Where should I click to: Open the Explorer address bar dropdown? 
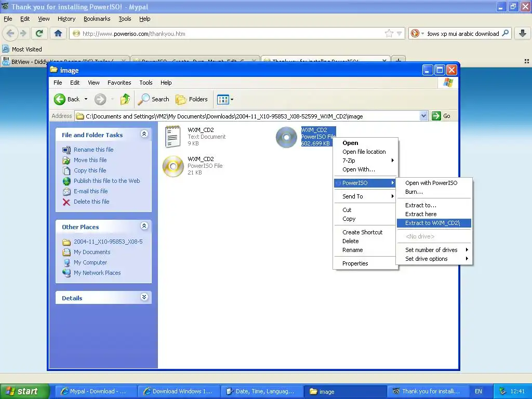(423, 116)
